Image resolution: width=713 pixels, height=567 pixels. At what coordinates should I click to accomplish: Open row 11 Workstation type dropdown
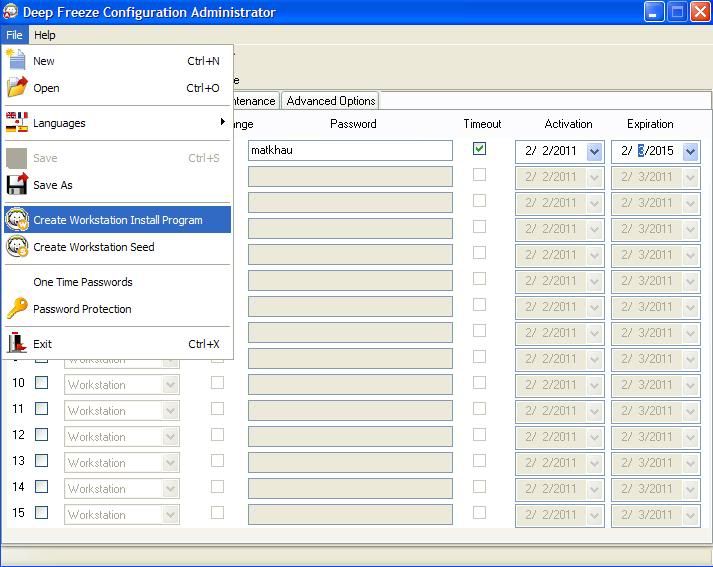click(171, 411)
